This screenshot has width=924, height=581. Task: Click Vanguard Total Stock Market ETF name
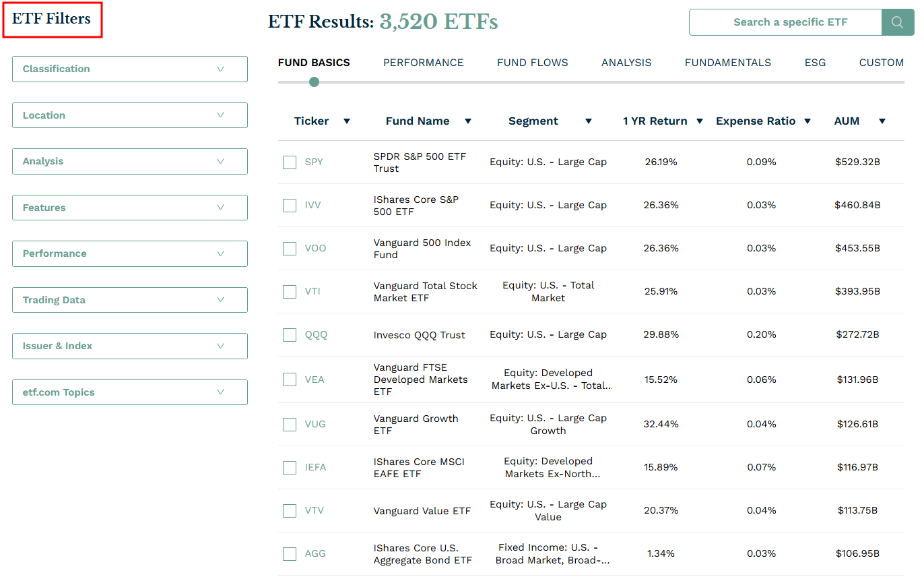coord(426,292)
